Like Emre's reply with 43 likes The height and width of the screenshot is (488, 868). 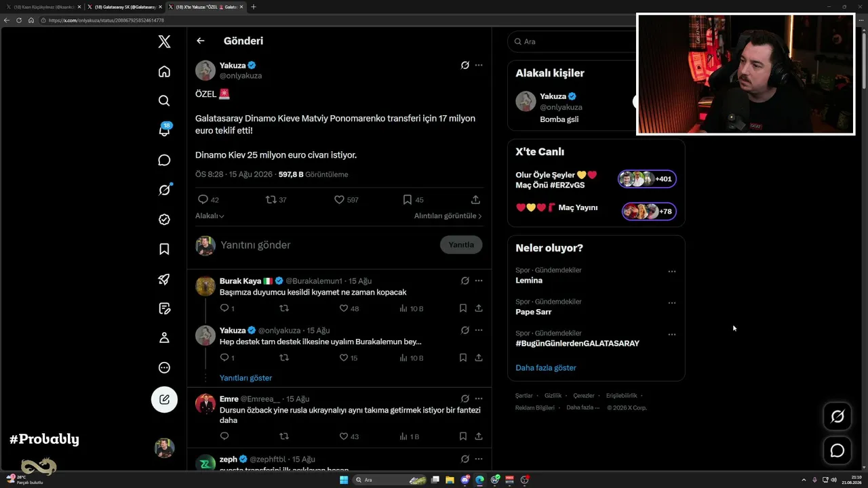(x=349, y=436)
